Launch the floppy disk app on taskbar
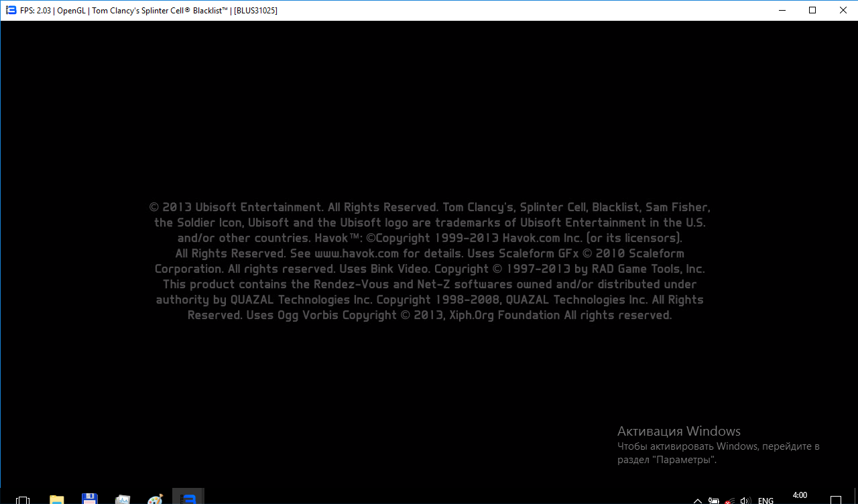Viewport: 858px width, 504px height. click(x=90, y=499)
